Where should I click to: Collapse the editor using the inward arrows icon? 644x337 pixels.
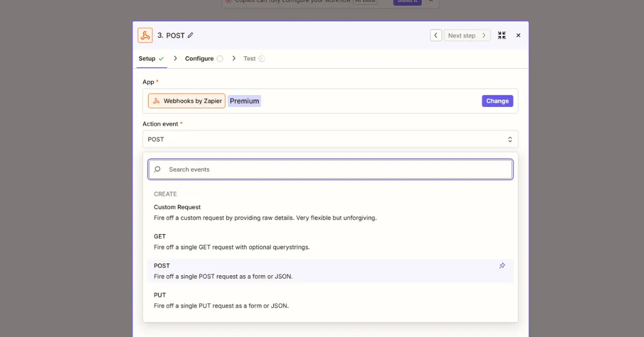[x=502, y=35]
